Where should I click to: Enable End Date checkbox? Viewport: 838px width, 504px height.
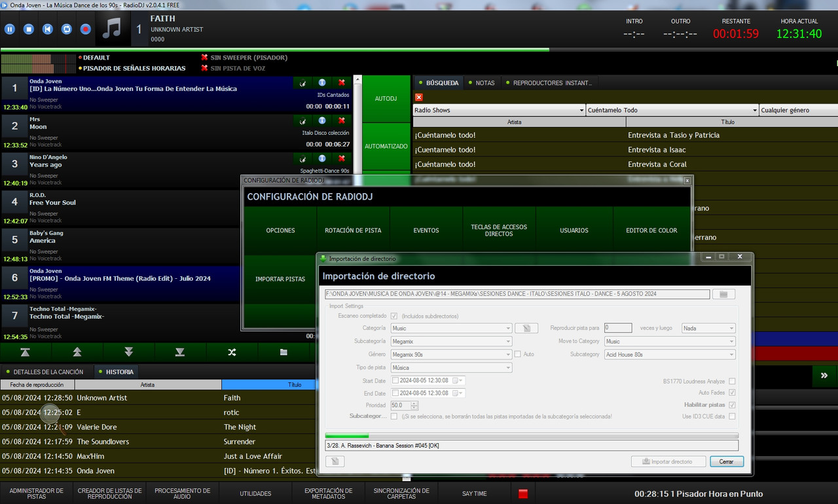pyautogui.click(x=395, y=393)
